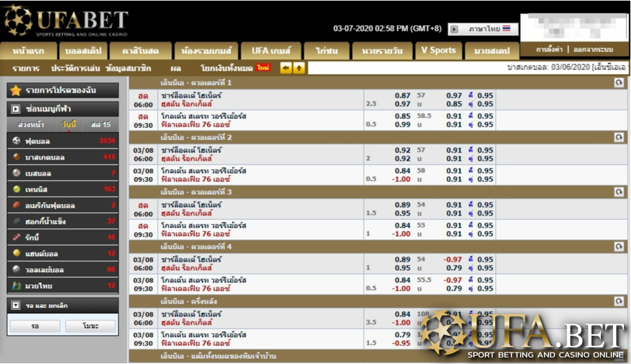Select the volleyball row with 66
This screenshot has width=631, height=364.
pos(63,269)
